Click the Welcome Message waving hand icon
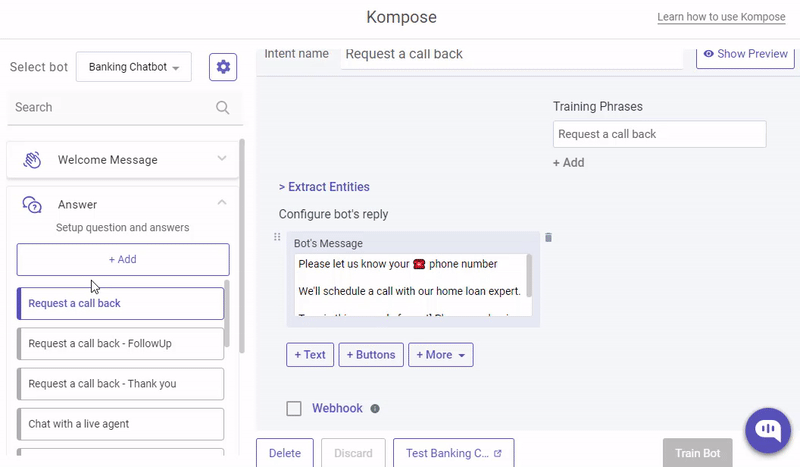The image size is (800, 467). tap(32, 160)
